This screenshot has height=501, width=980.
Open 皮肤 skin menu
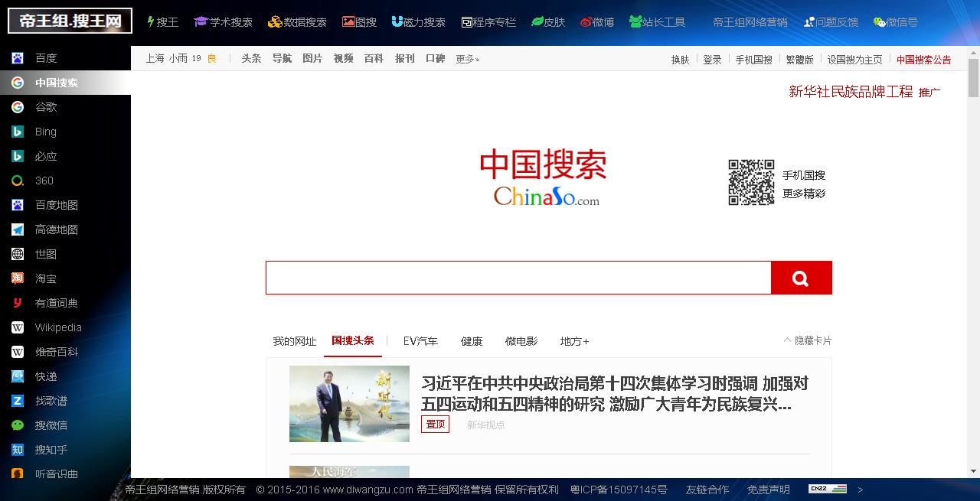[548, 22]
